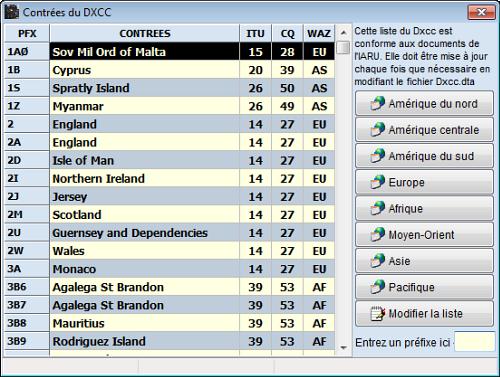Sort by the CONTREES column header
The height and width of the screenshot is (377, 500).
coord(145,33)
